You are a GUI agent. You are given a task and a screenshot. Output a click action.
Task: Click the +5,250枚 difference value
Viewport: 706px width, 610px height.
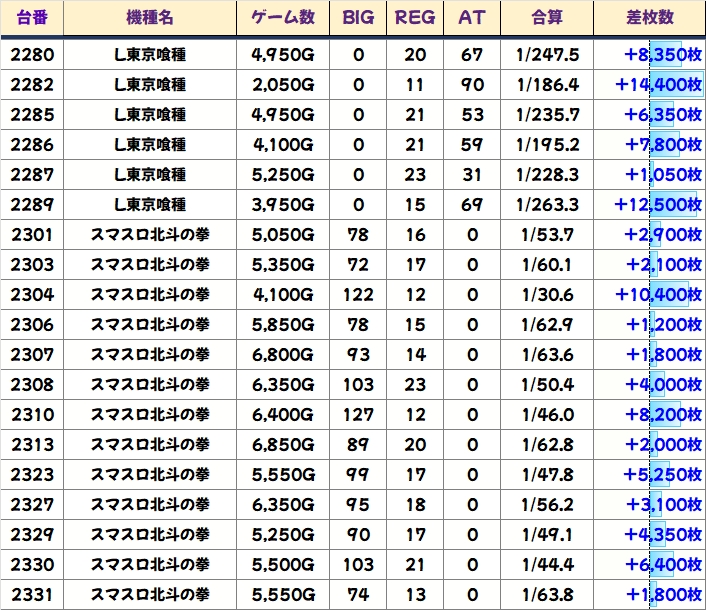[663, 474]
